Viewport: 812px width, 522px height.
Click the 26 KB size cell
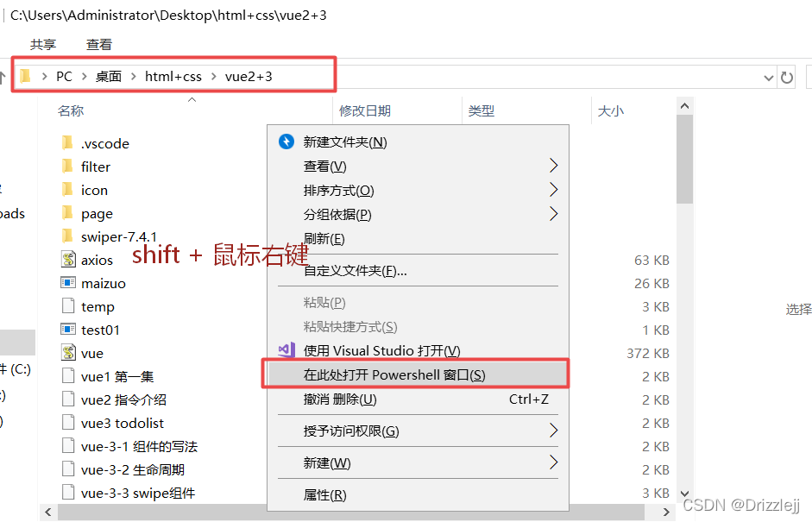coord(652,283)
